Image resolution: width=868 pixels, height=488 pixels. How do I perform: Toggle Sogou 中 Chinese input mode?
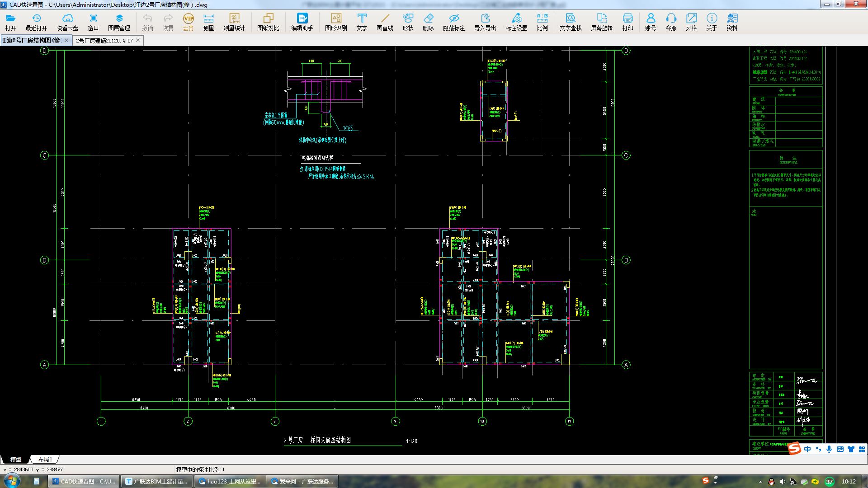[807, 449]
